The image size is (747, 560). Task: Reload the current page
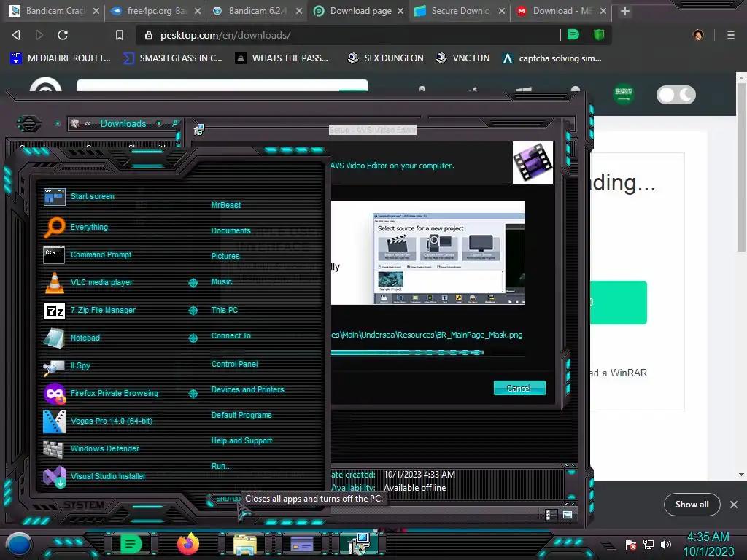(63, 35)
